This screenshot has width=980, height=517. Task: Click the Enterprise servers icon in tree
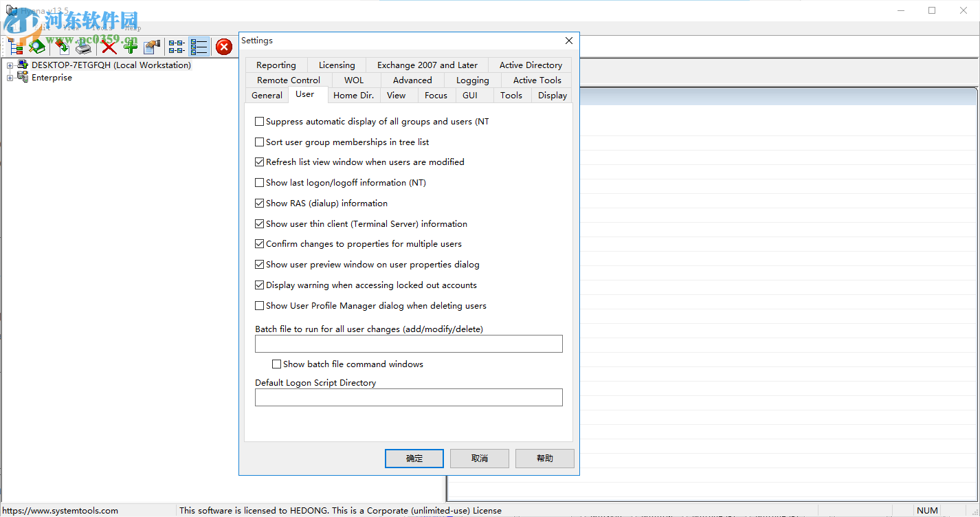[23, 77]
